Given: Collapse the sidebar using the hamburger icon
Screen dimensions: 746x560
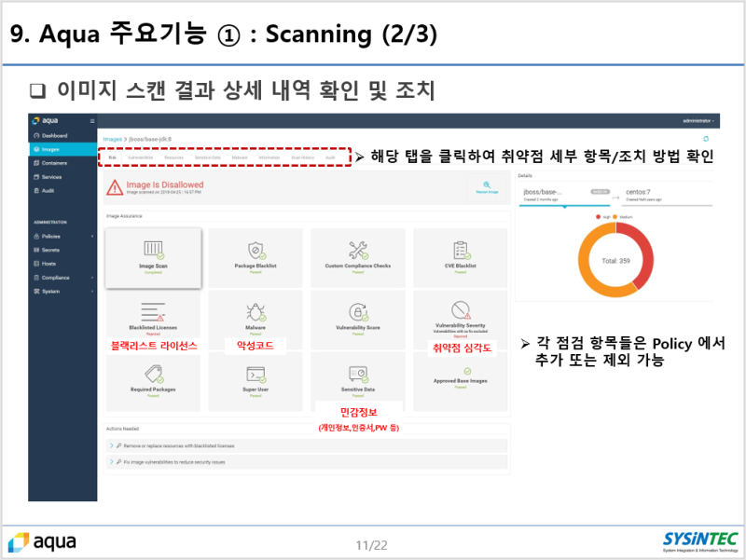Looking at the screenshot, I should pyautogui.click(x=93, y=121).
